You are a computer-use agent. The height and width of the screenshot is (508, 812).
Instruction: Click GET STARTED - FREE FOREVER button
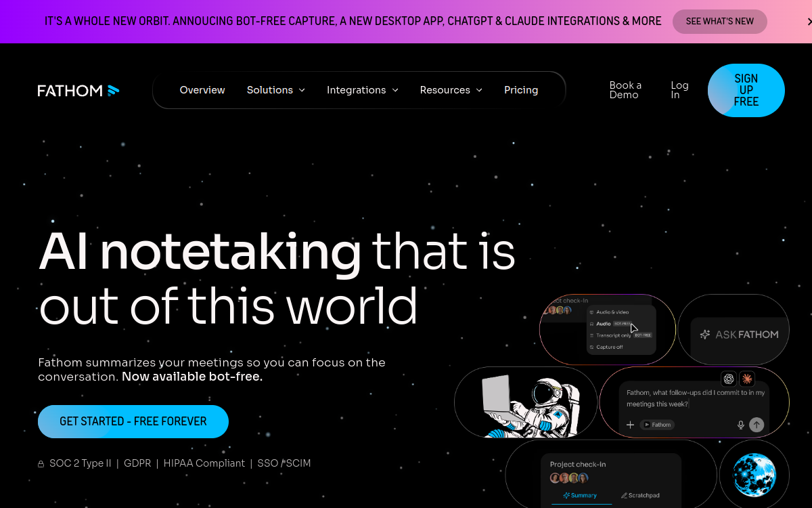[133, 421]
